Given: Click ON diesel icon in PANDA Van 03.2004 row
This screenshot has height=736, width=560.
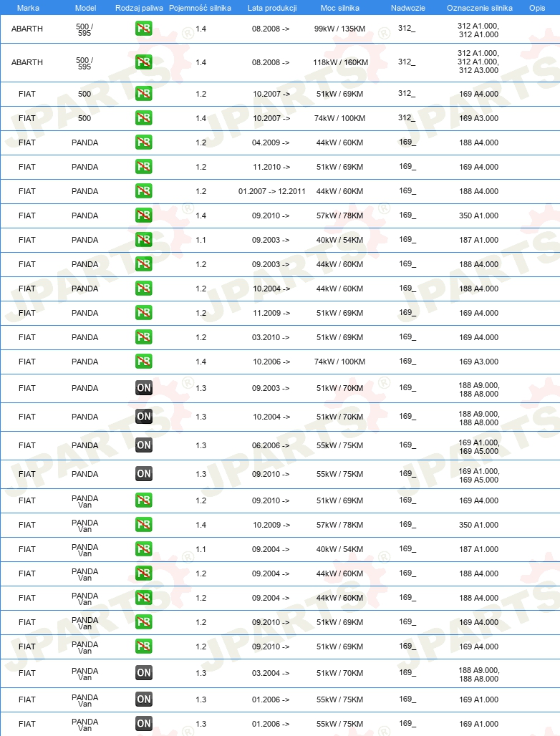Looking at the screenshot, I should point(144,672).
